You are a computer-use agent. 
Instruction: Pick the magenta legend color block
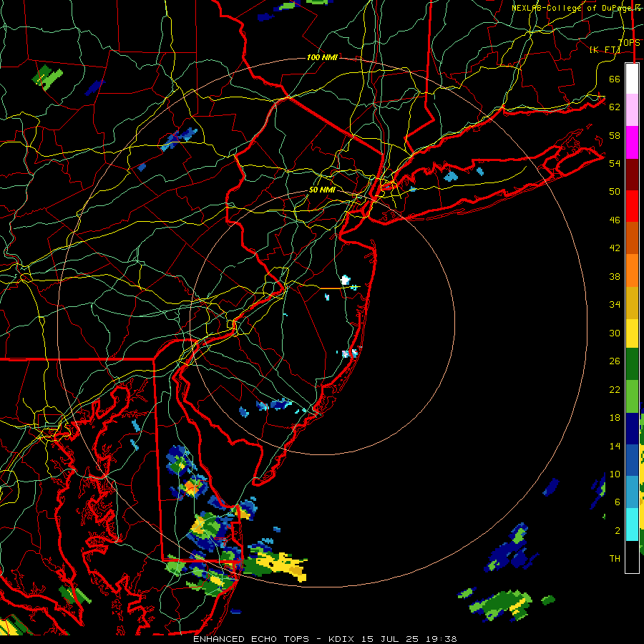click(632, 142)
